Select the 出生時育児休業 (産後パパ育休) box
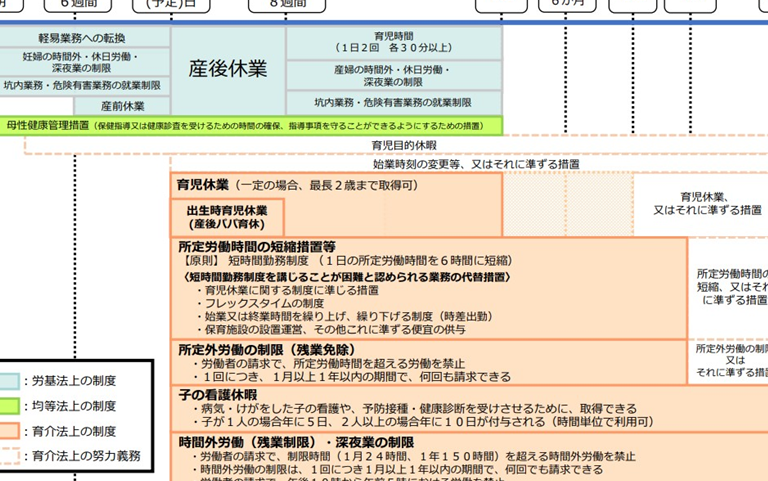 point(227,218)
